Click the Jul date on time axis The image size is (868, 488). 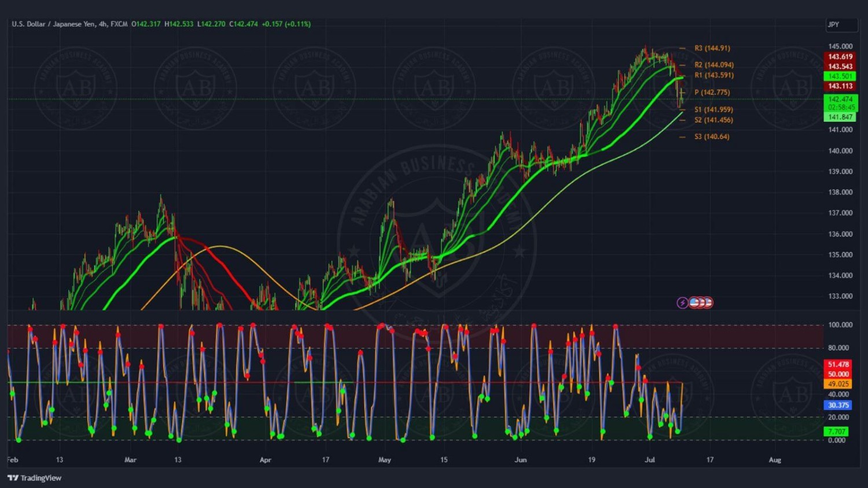click(650, 460)
